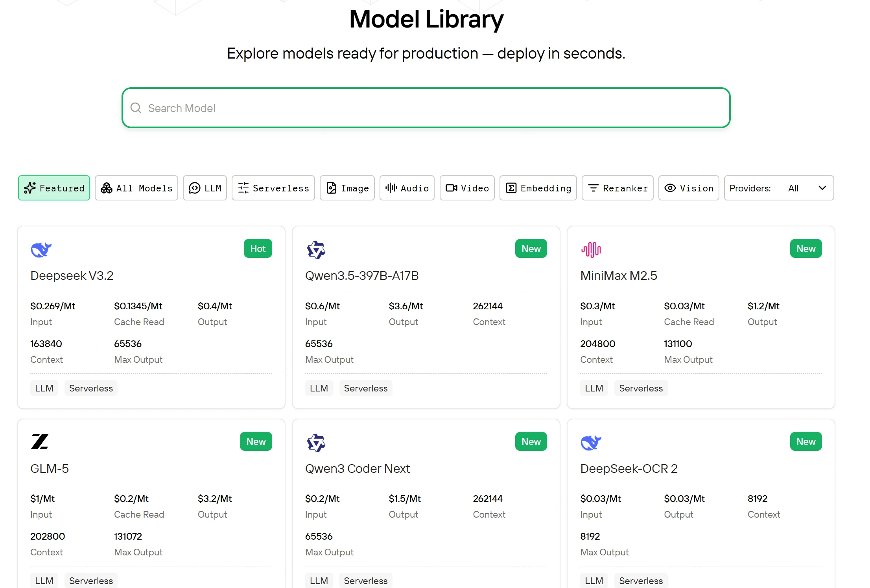The width and height of the screenshot is (870, 588).
Task: Click the GLM-5 Z logo icon
Action: point(40,441)
